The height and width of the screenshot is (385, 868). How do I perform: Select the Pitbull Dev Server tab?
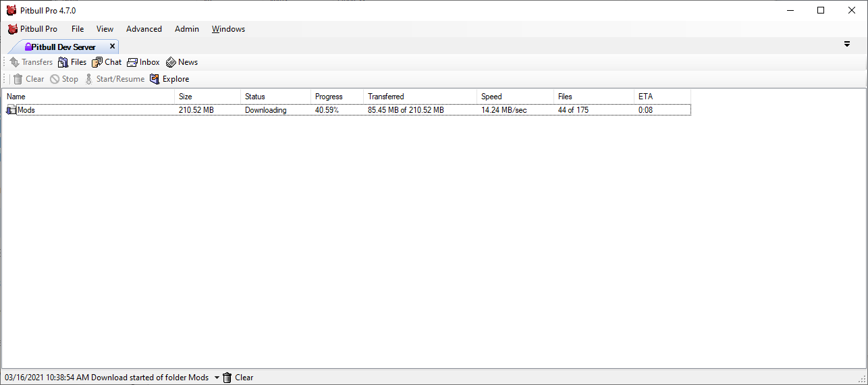(63, 47)
